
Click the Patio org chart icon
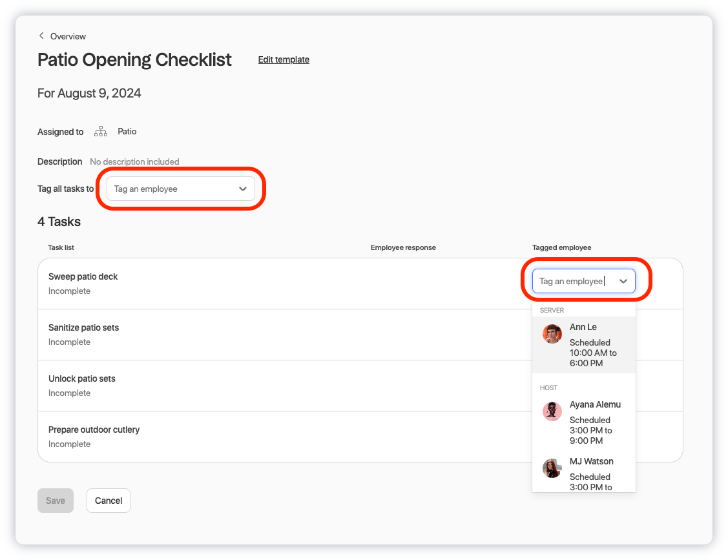pos(101,132)
